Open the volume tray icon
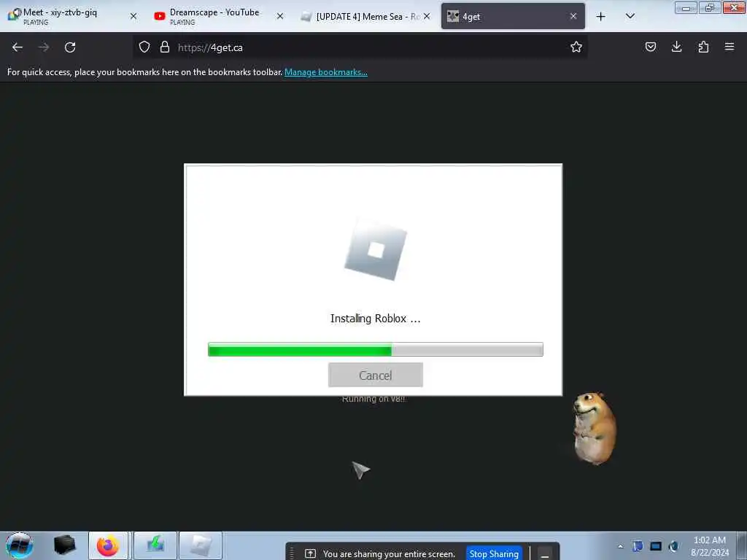The height and width of the screenshot is (560, 747). 673,546
